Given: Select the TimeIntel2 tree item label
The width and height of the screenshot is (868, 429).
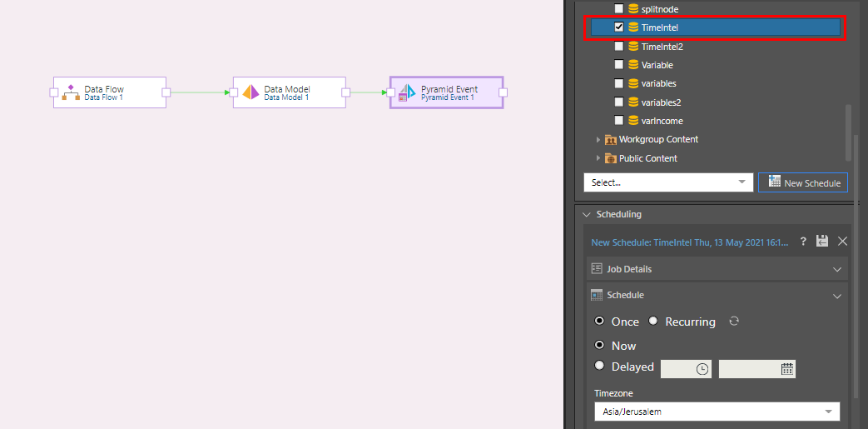Looking at the screenshot, I should (662, 47).
